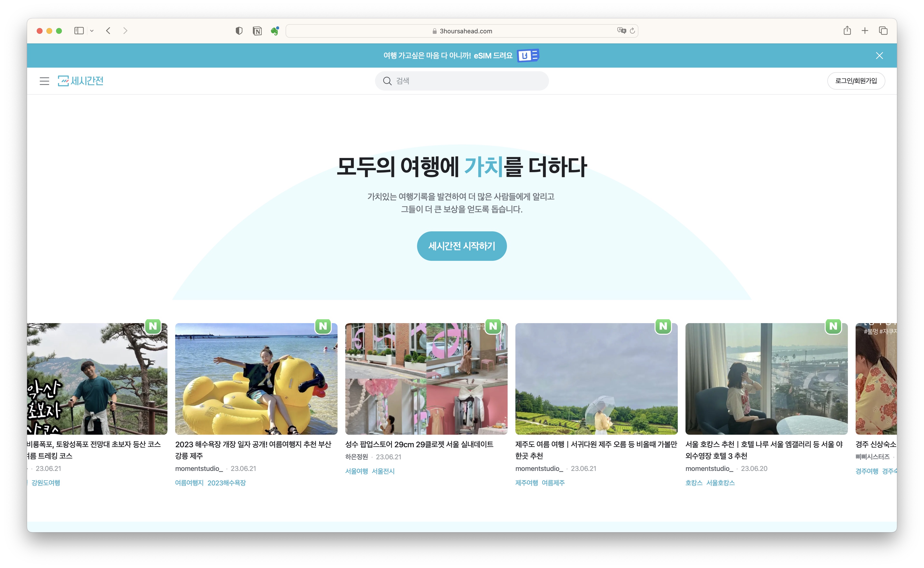
Task: Select the 서울전시 tag
Action: (x=383, y=471)
